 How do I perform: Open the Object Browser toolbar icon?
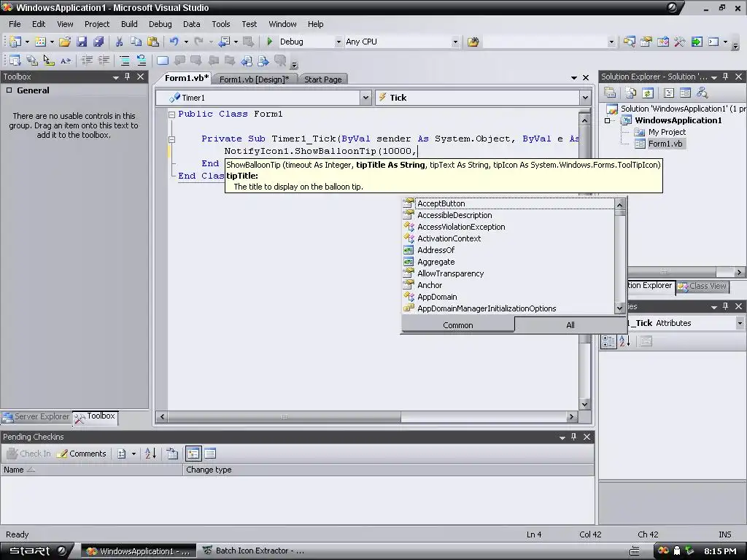point(662,42)
